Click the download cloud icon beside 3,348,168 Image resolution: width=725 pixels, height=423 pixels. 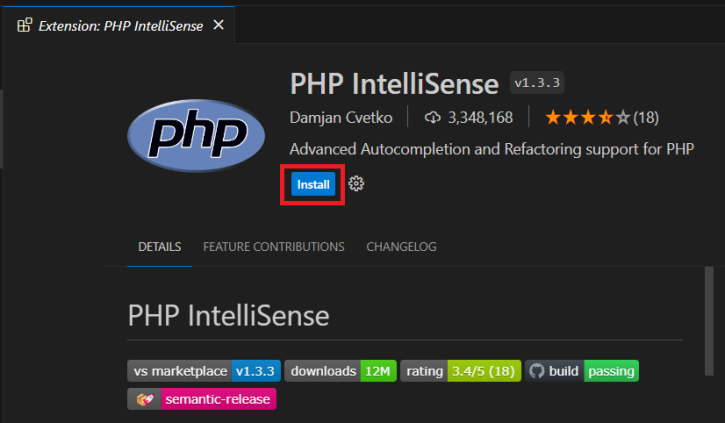pos(433,117)
